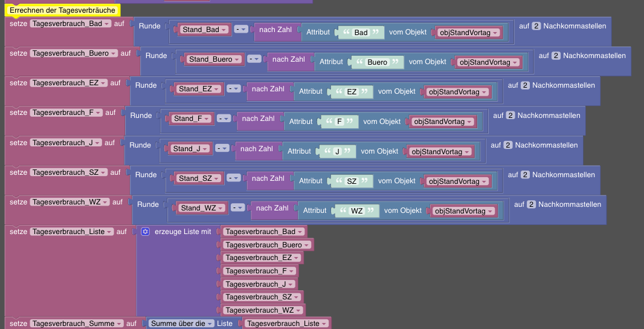This screenshot has height=329, width=644.
Task: Open Tagesverbrauch_Bad dropdown in list items
Action: 263,232
